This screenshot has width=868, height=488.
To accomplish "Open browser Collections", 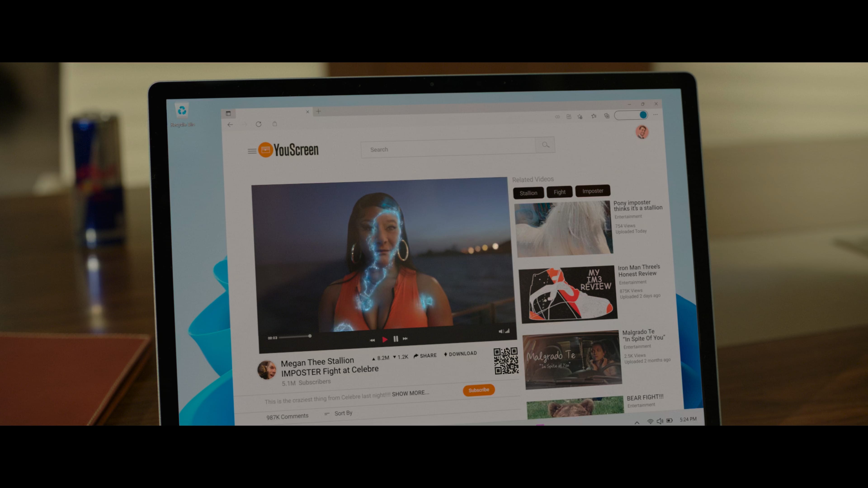I will pos(607,116).
